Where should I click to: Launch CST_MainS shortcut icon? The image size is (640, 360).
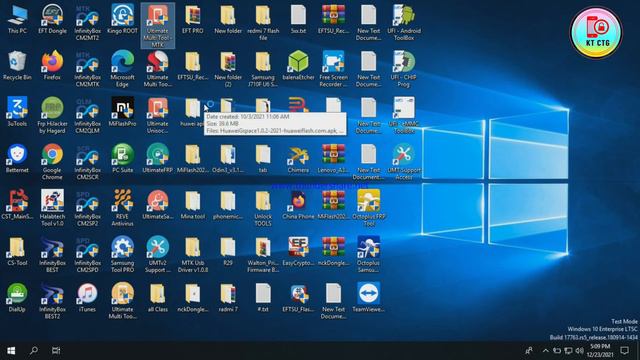pos(17,205)
